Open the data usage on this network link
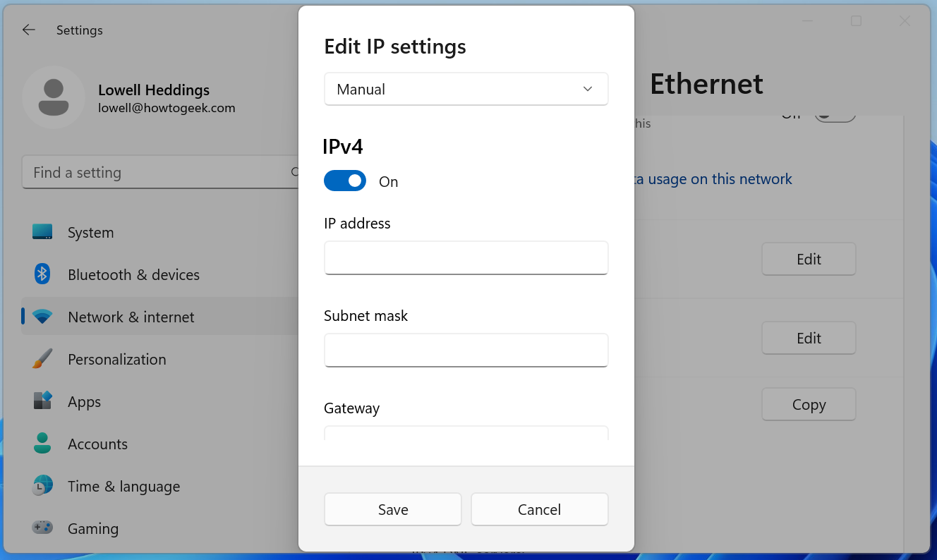 [713, 179]
